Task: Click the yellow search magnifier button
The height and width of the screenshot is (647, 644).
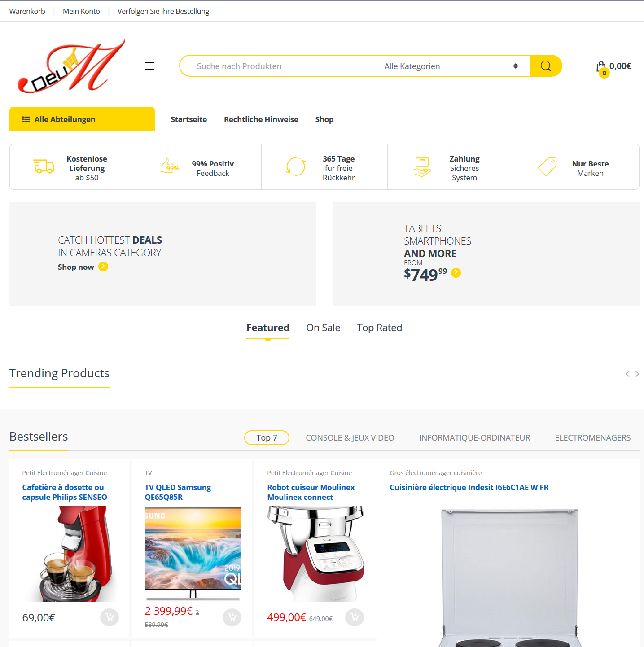Action: point(546,66)
